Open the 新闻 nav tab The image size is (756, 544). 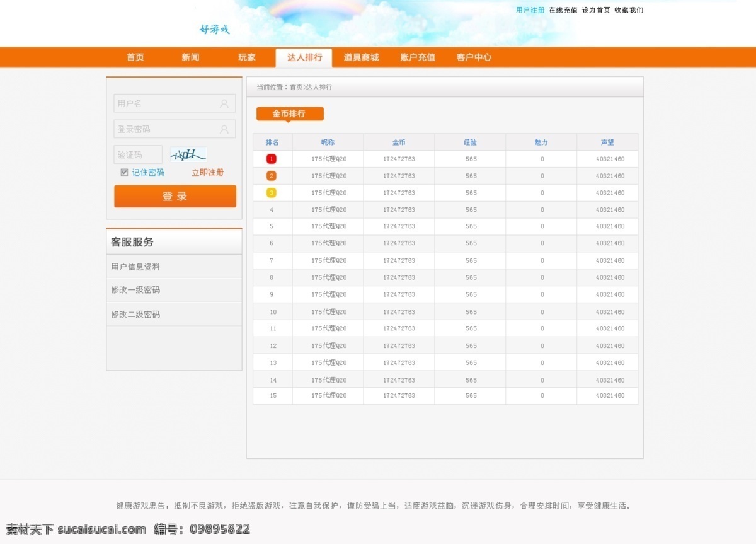190,57
